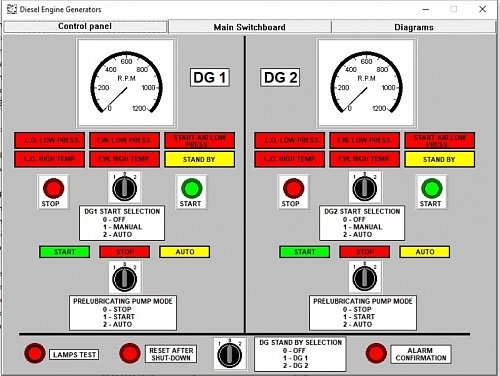Click the DG 2 RPM gauge dial
Screen dimensions: 500x376
(366, 83)
